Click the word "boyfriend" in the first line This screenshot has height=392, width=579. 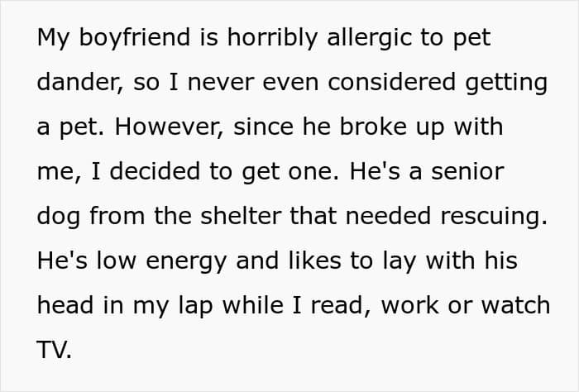134,38
